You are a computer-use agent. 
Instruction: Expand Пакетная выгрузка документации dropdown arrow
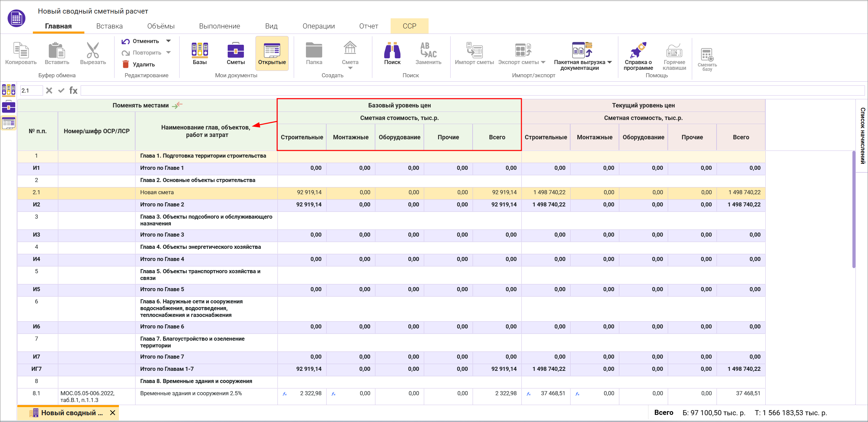[x=609, y=62]
